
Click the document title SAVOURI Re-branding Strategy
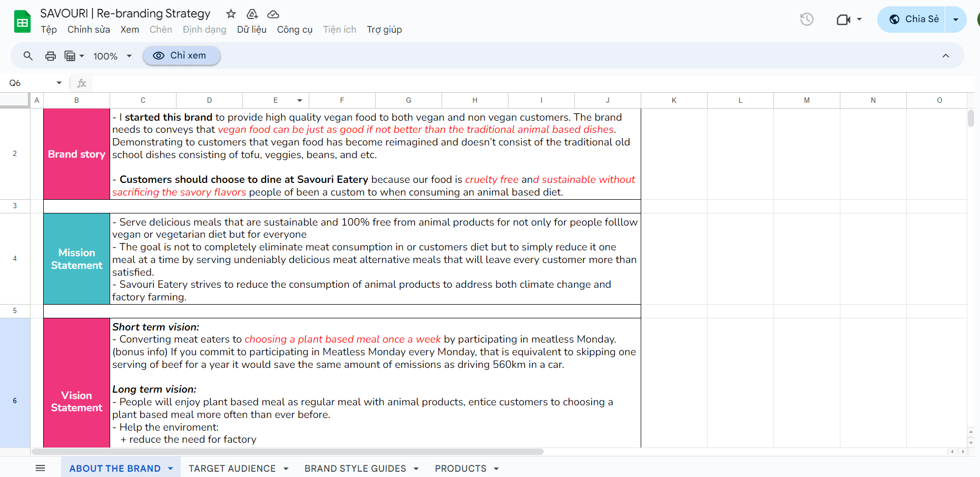125,14
